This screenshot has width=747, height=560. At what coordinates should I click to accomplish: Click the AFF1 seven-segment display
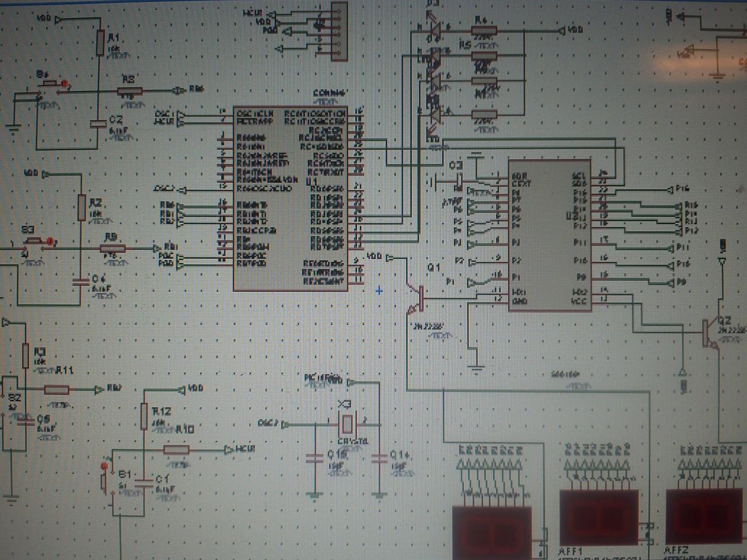[x=595, y=517]
